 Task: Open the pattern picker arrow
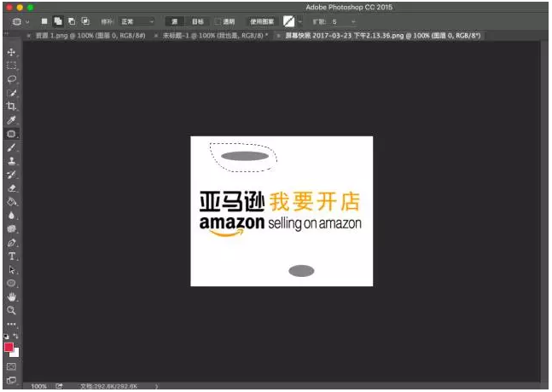point(300,22)
